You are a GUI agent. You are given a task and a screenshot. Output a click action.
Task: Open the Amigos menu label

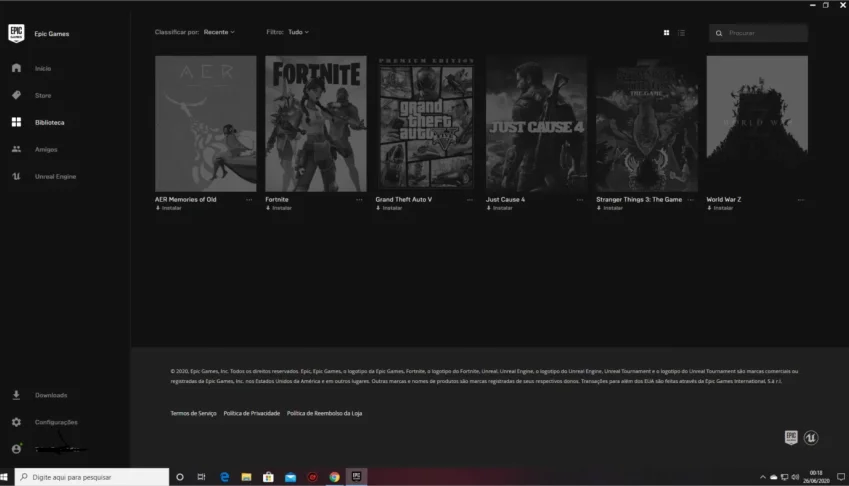point(46,149)
